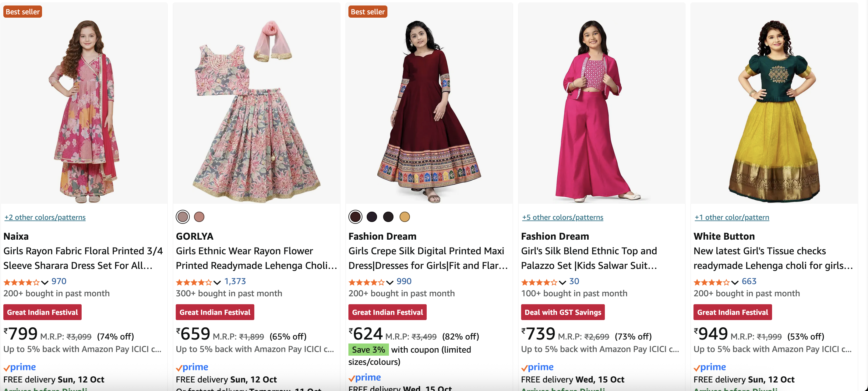The height and width of the screenshot is (391, 868).
Task: Click the Best seller badge on maroon maxi dress
Action: (368, 12)
